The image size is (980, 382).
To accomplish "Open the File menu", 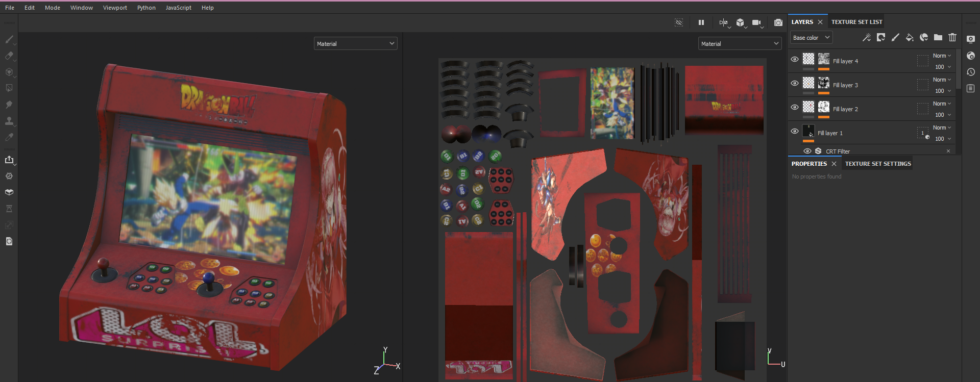I will pos(10,8).
